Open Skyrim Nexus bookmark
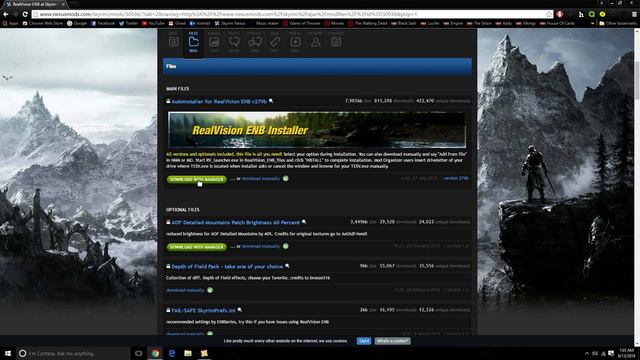The width and height of the screenshot is (640, 360). pos(230,23)
